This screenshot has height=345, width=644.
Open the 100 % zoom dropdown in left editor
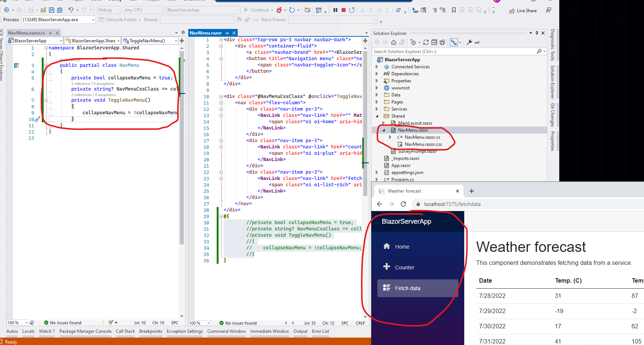pos(17,323)
